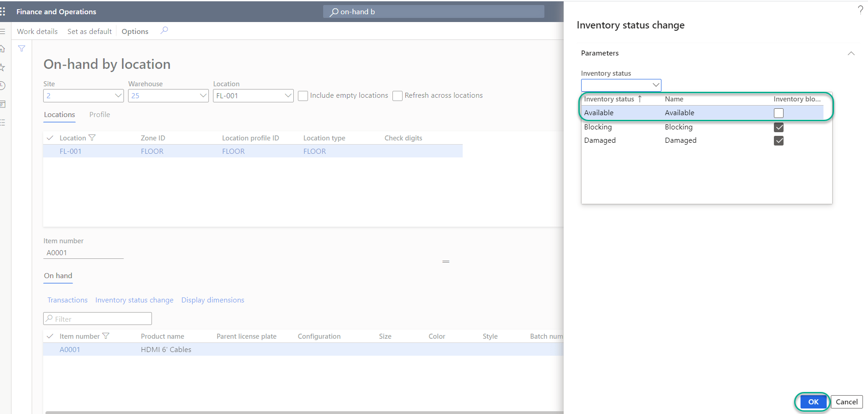The width and height of the screenshot is (868, 414).
Task: Uncheck the Blocking inventory blocking checkbox
Action: click(x=778, y=127)
